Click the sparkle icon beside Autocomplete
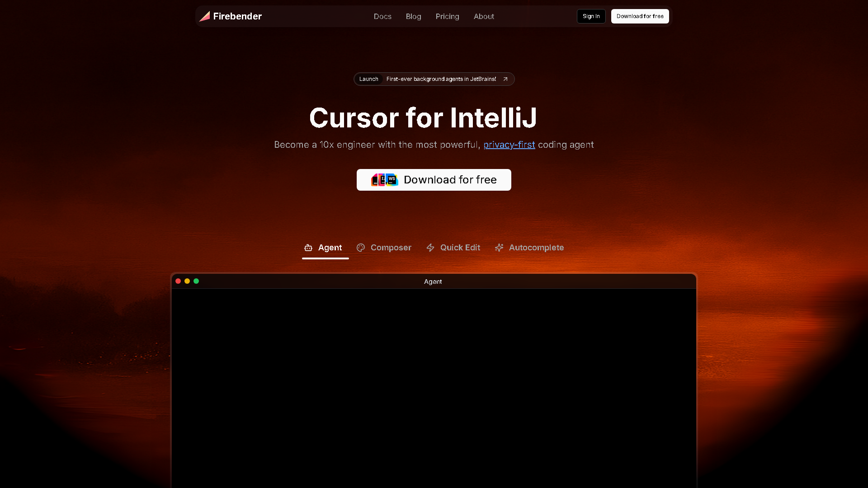This screenshot has width=868, height=488. click(499, 248)
